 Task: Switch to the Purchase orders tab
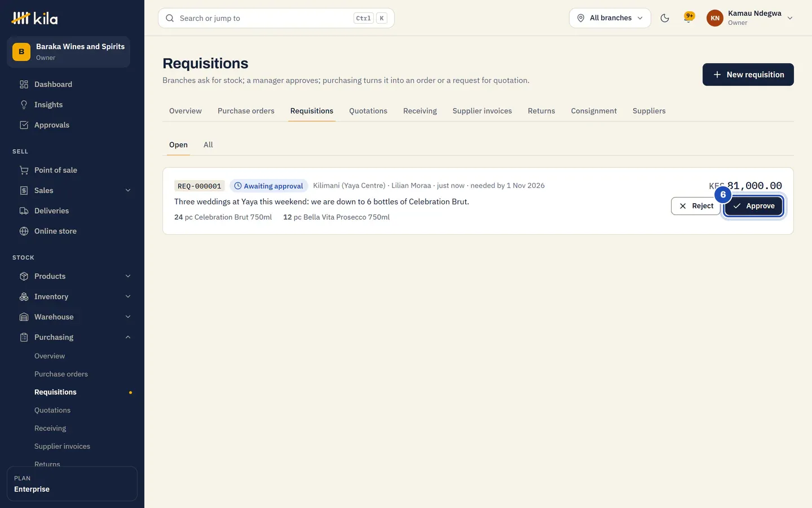[246, 111]
